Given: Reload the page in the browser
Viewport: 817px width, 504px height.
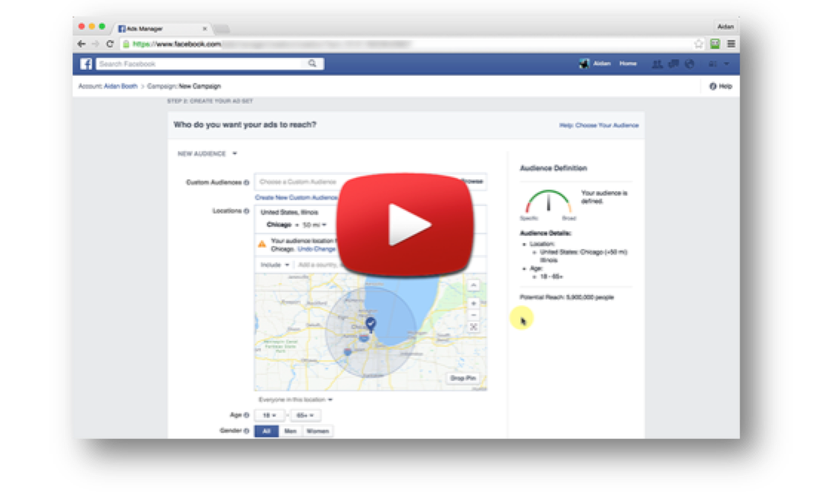Looking at the screenshot, I should pos(110,44).
